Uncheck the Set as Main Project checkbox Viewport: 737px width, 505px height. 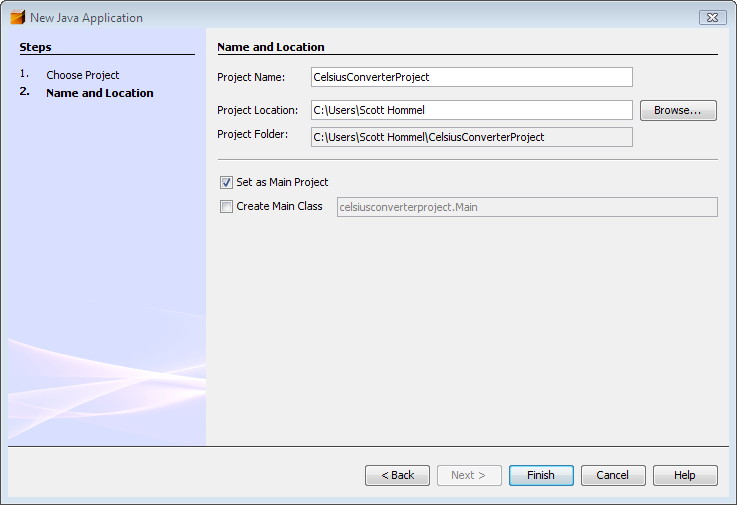point(227,182)
